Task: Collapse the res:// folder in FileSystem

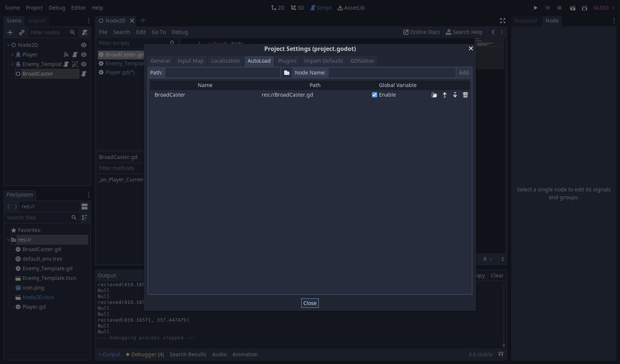Action: coord(8,240)
